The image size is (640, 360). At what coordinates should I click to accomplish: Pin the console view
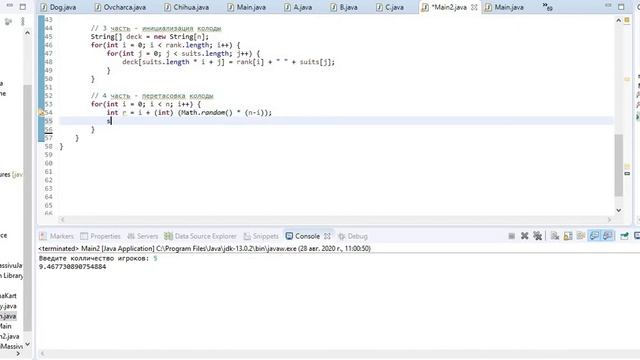tap(624, 236)
